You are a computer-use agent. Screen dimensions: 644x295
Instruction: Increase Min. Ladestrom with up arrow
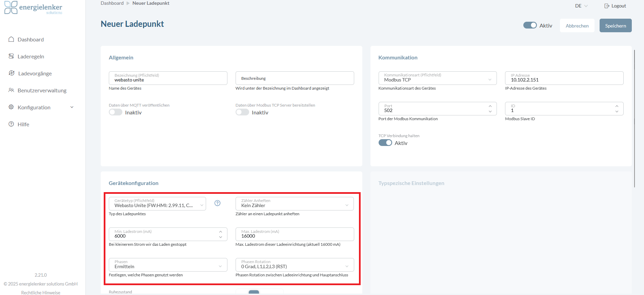(x=221, y=232)
